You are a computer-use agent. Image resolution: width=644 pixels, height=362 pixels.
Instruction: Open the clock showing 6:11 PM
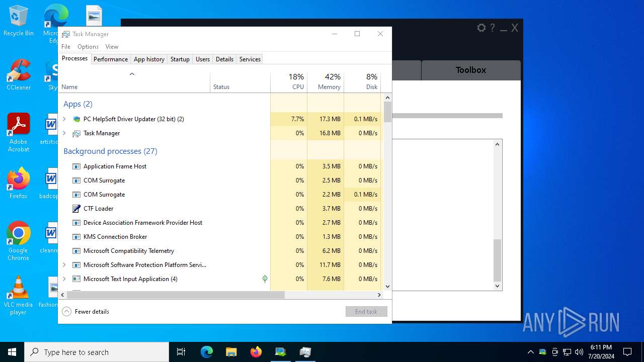coord(601,352)
